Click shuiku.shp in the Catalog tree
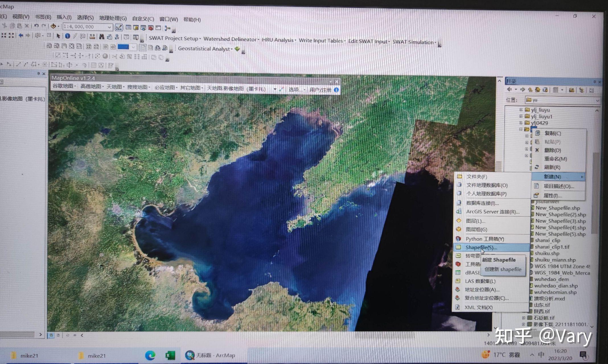Image resolution: width=608 pixels, height=364 pixels. click(x=547, y=253)
